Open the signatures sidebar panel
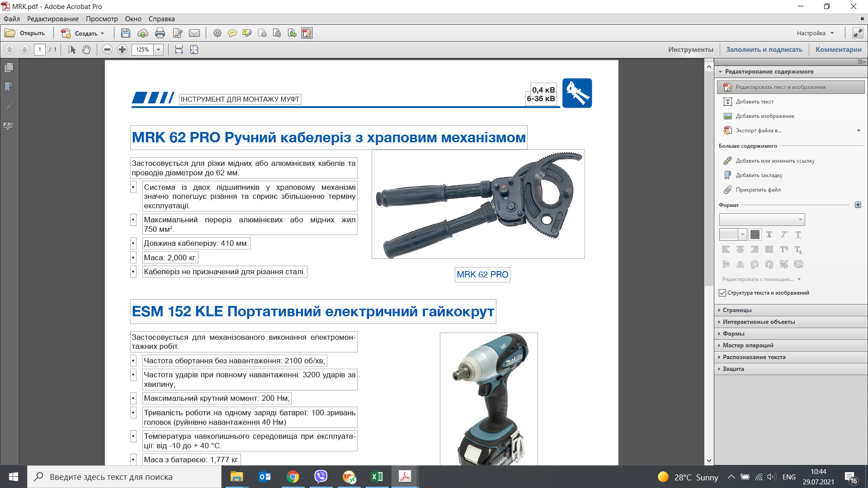The height and width of the screenshot is (488, 868). (9, 126)
